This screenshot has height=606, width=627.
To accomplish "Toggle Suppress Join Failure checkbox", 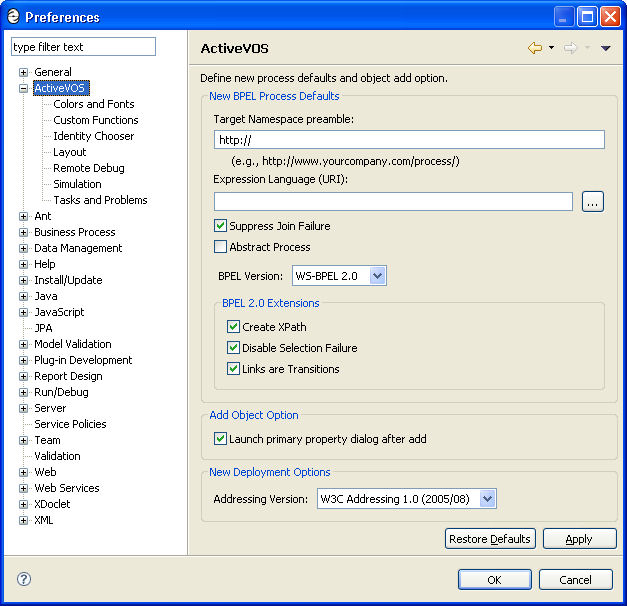I will coord(220,226).
